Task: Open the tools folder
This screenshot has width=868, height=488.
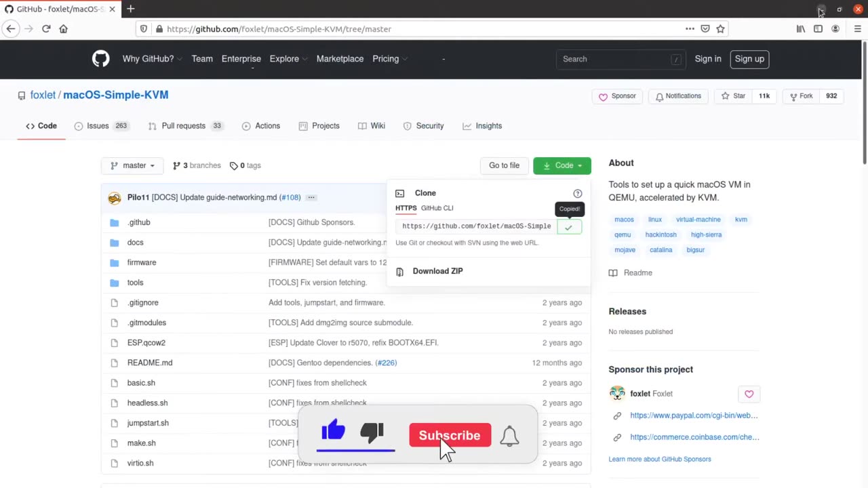Action: (x=136, y=283)
